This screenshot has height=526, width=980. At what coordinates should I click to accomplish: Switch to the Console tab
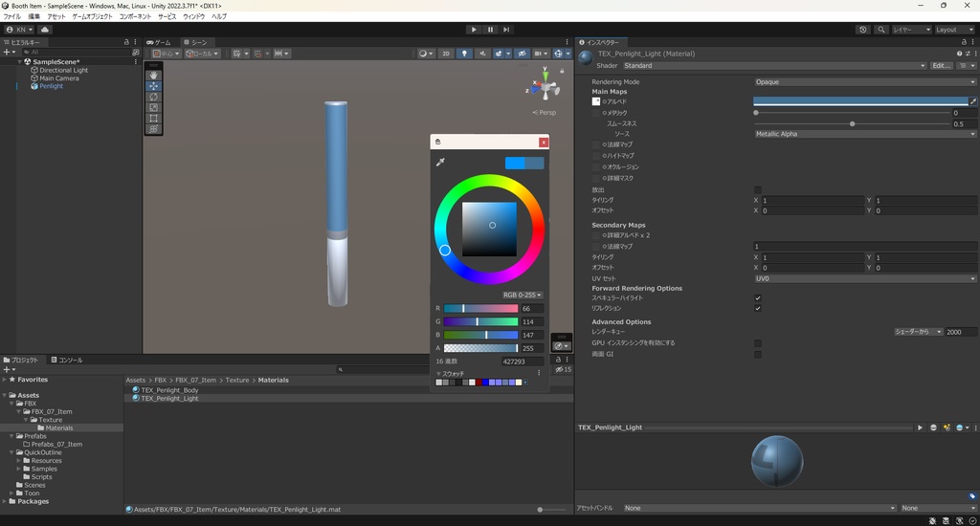(x=67, y=360)
